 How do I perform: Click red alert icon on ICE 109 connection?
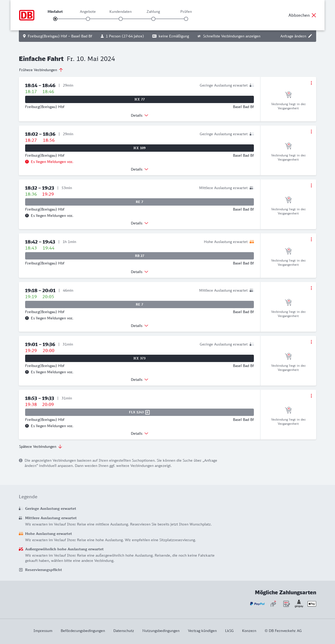(x=27, y=162)
